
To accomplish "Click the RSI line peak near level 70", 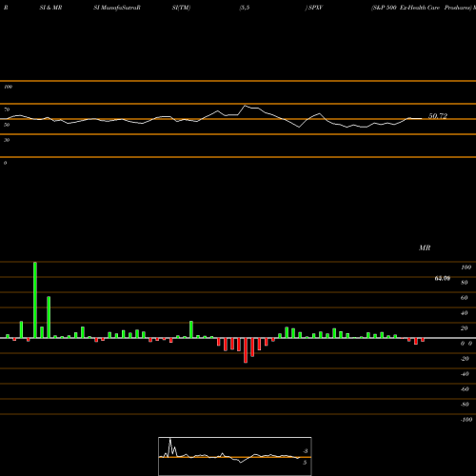I will click(x=245, y=106).
